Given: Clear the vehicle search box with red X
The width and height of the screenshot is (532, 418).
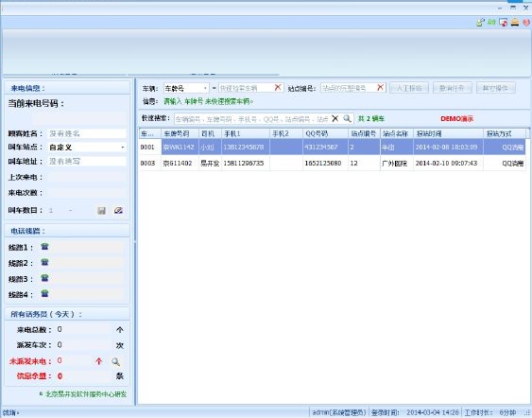Looking at the screenshot, I should click(278, 88).
